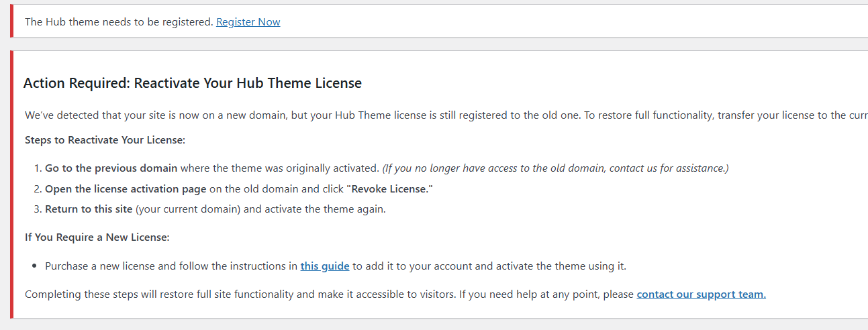
Task: Click the bold "Return to this site" text
Action: 89,209
